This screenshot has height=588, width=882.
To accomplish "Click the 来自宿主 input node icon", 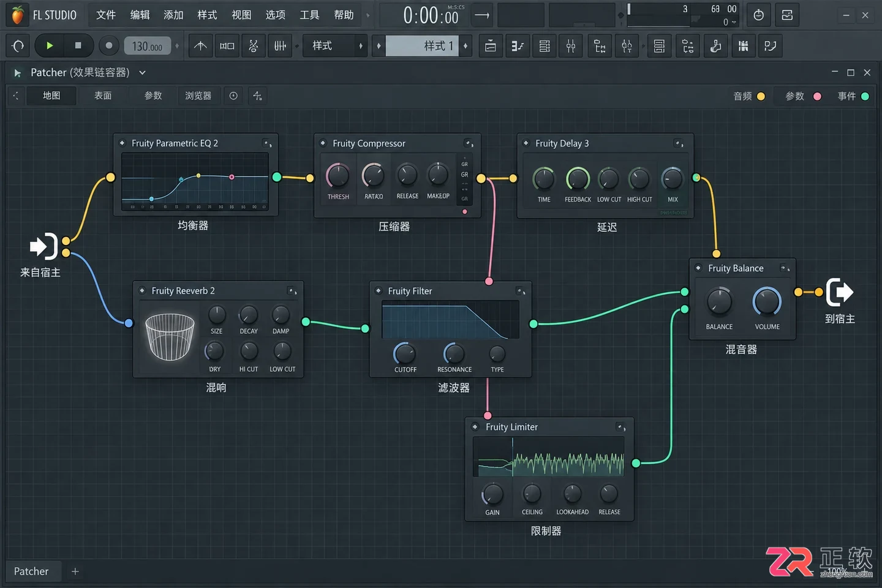I will 43,246.
